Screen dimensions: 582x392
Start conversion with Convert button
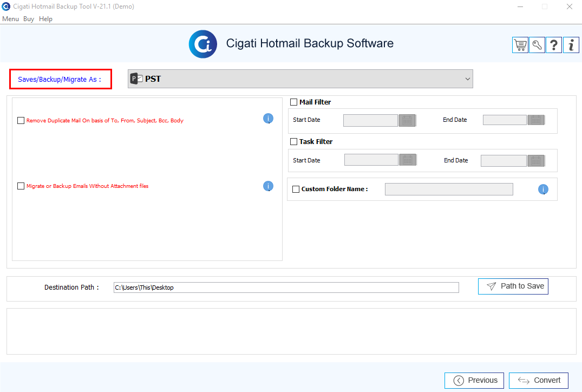click(x=539, y=381)
